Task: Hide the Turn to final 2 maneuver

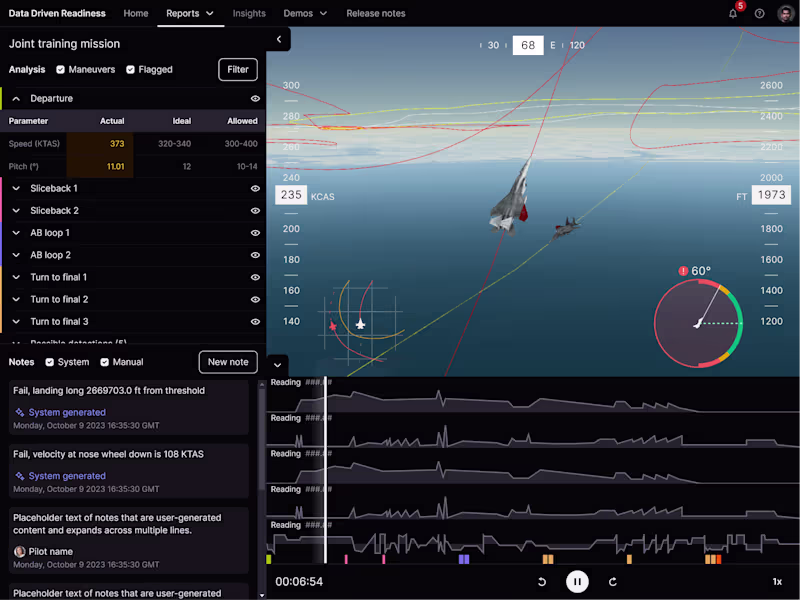Action: pos(255,299)
